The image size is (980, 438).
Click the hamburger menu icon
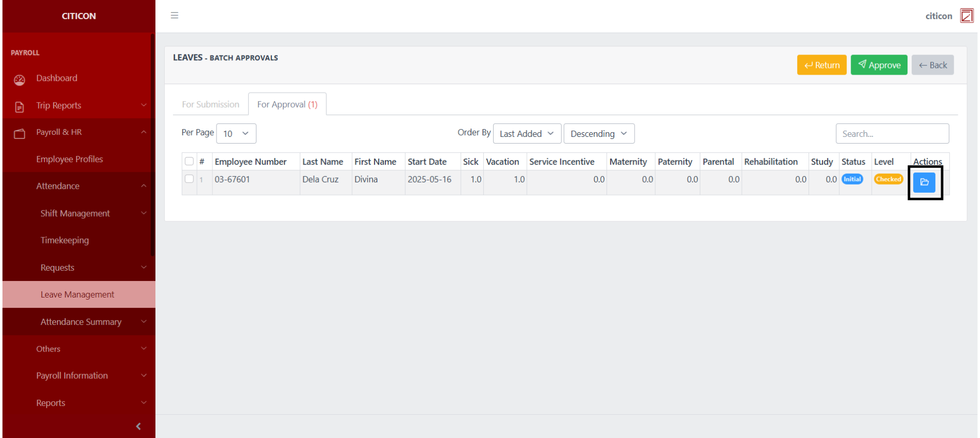click(175, 16)
